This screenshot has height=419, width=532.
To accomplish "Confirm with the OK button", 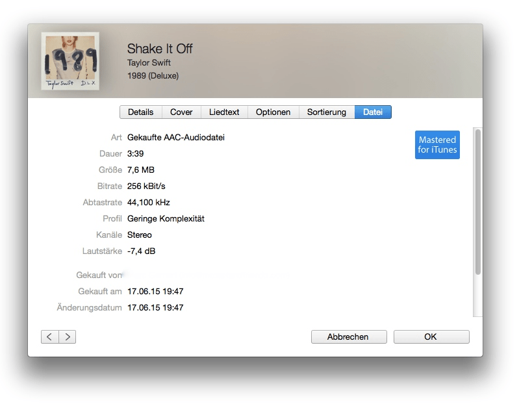I will (431, 336).
